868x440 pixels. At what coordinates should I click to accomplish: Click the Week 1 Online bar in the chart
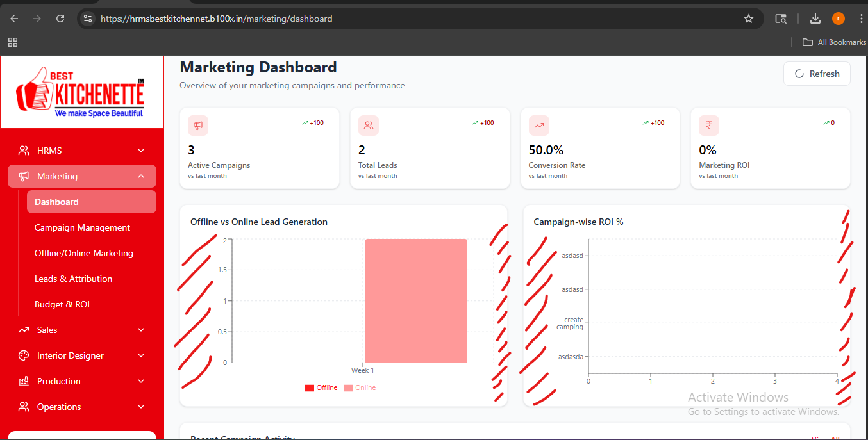(416, 301)
